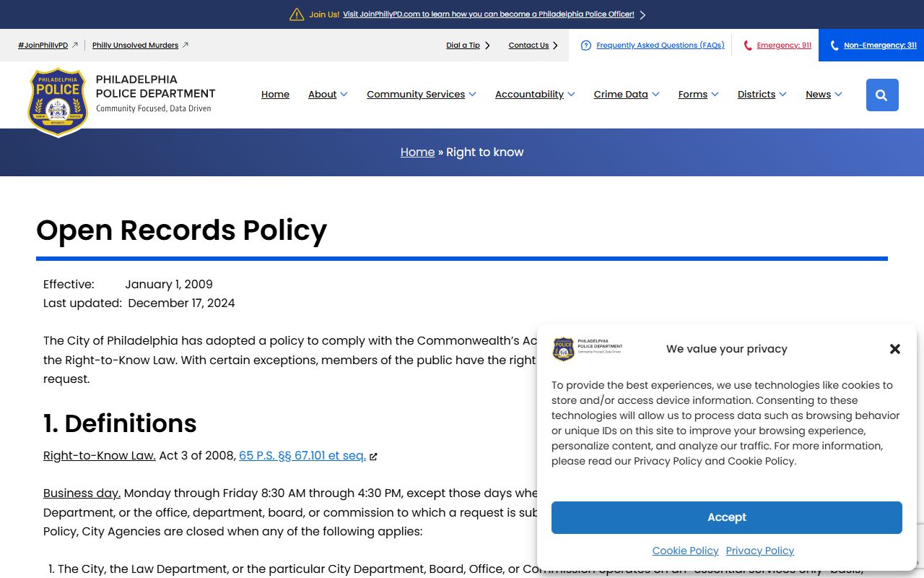The image size is (924, 578).
Task: Expand the Crime Data dropdown arrow
Action: point(655,94)
